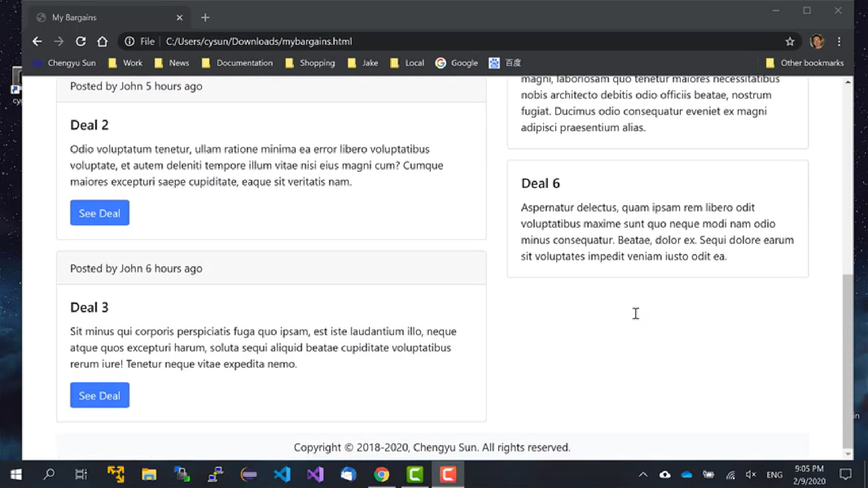868x488 pixels.
Task: Refresh the mybargains.html page
Action: coord(80,41)
